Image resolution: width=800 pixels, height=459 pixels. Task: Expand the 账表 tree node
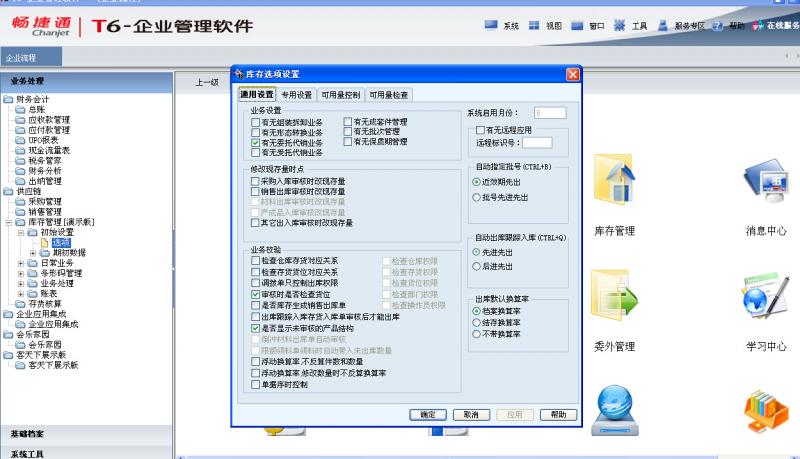coord(21,294)
